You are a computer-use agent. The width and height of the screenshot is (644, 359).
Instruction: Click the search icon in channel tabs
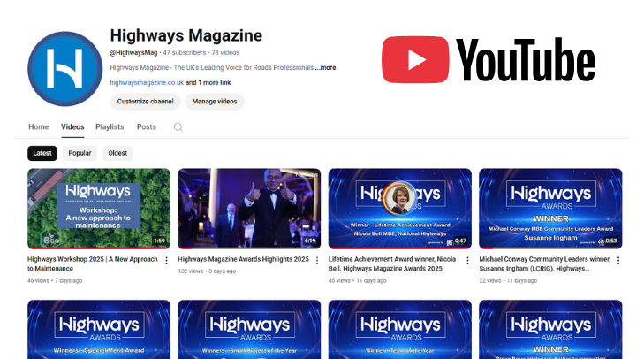pyautogui.click(x=178, y=127)
